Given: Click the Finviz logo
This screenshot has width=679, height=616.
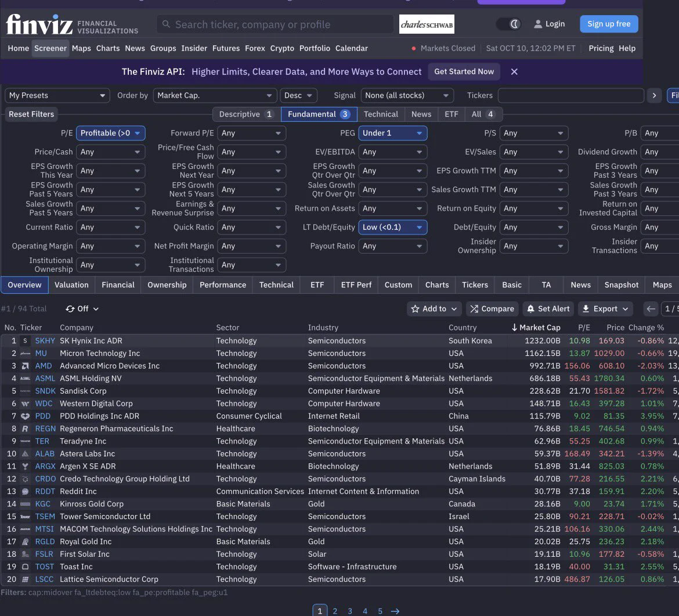Looking at the screenshot, I should (39, 24).
